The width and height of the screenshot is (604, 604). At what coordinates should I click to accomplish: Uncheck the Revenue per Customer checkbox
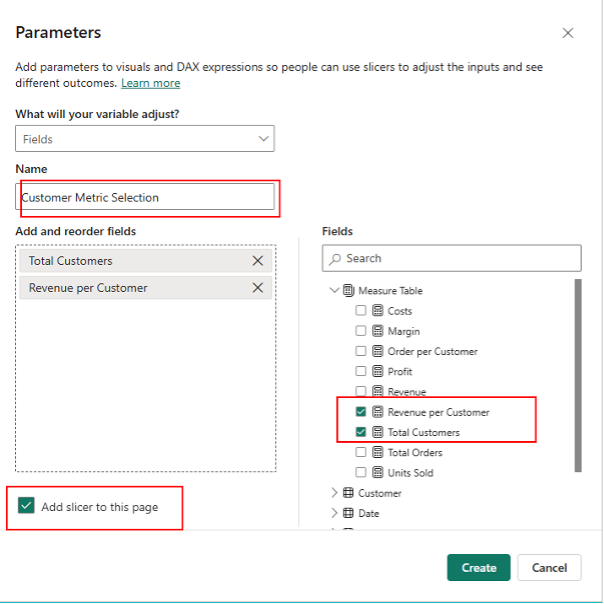point(361,412)
